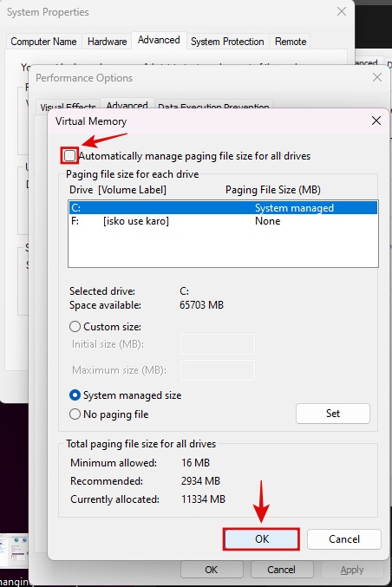
Task: Click the '2934 MB' recommended value
Action: [x=200, y=480]
